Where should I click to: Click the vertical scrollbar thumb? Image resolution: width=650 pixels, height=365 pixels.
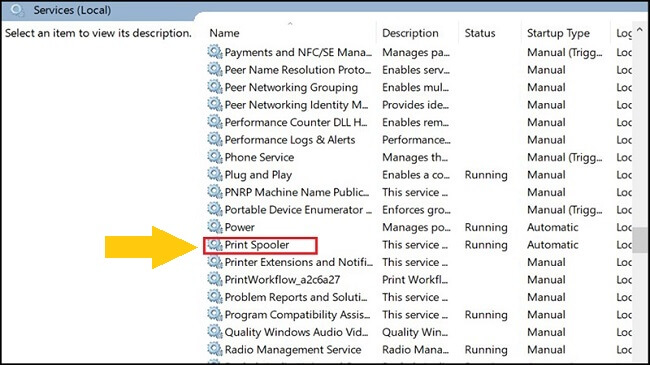coord(640,240)
